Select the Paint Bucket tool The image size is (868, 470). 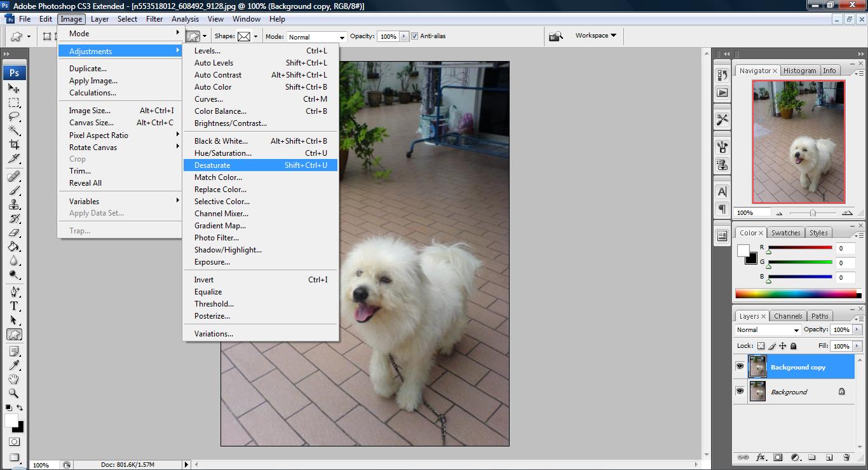pos(14,247)
